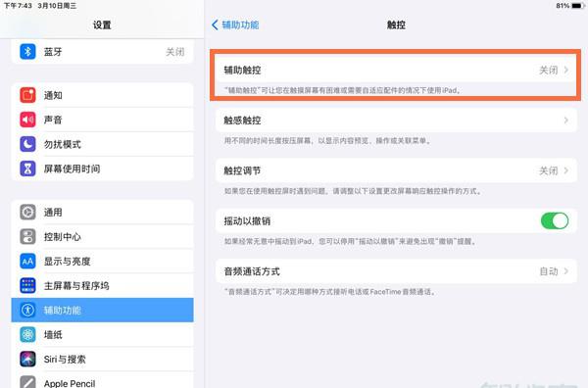Tap the 关闭 status beside 蓝牙
588x388 pixels.
pyautogui.click(x=175, y=52)
